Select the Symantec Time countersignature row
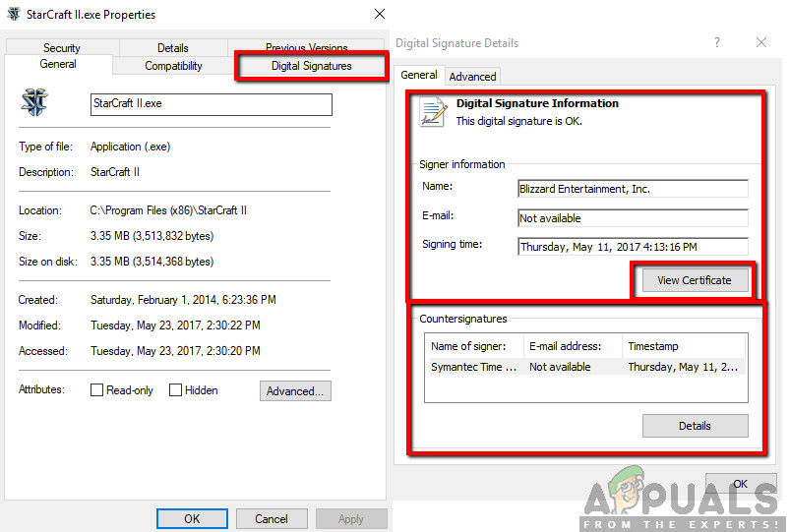790x532 pixels. coord(586,367)
